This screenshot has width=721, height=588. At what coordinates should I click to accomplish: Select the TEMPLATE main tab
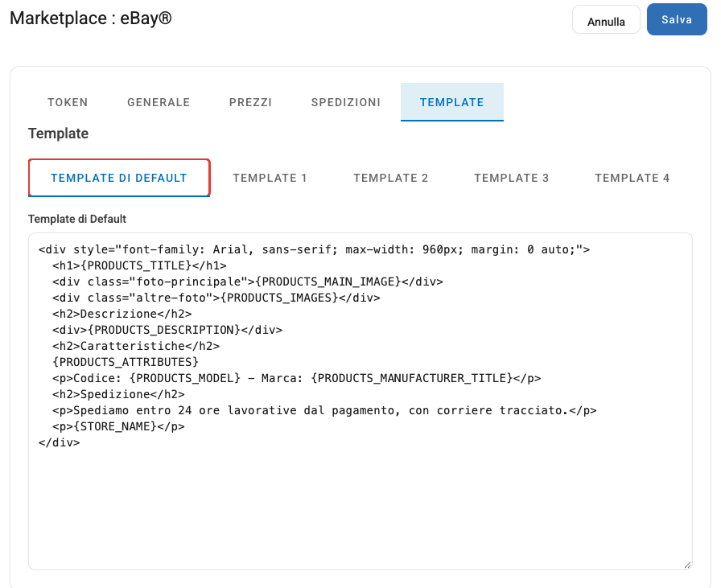click(452, 102)
